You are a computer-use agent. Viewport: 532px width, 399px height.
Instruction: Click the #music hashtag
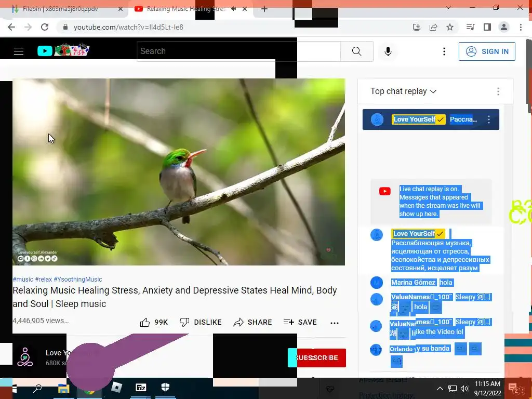(x=23, y=279)
